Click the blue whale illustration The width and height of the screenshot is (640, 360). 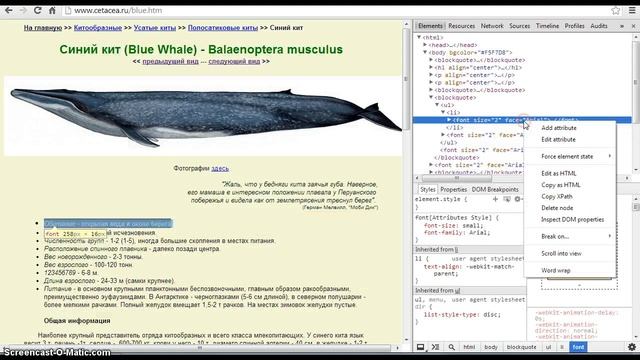point(203,116)
